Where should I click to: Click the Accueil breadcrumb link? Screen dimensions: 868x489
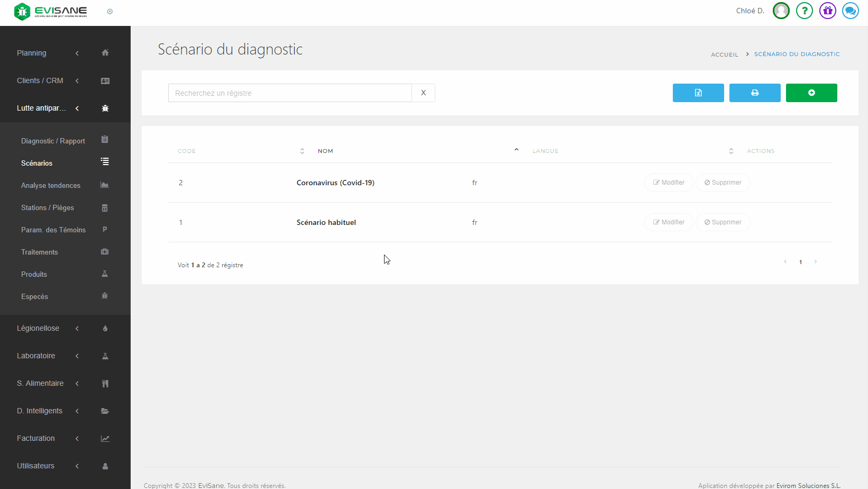724,55
